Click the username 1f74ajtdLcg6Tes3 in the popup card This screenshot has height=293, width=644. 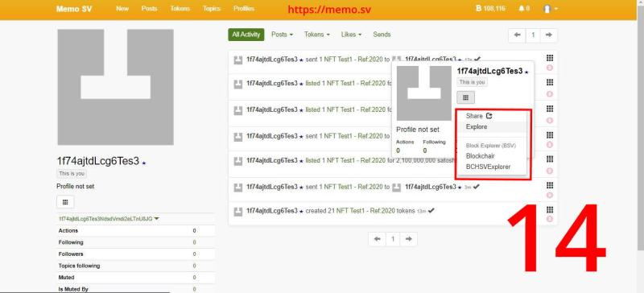(x=489, y=72)
